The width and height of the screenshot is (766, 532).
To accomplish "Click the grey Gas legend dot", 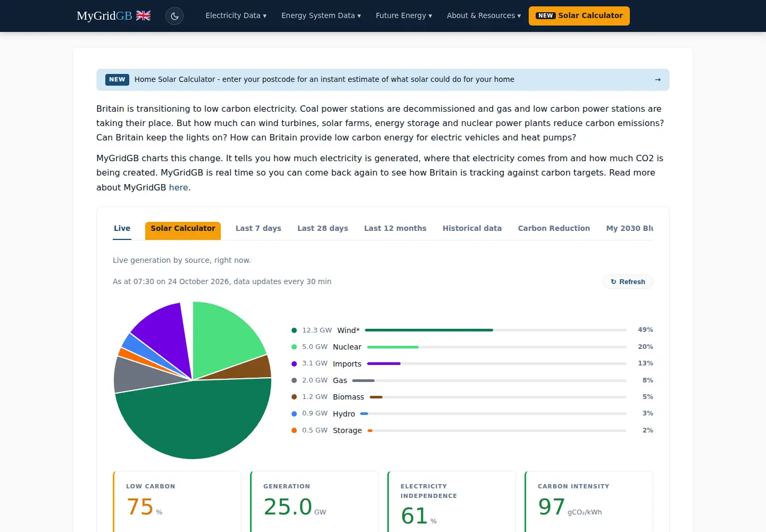I will point(294,380).
